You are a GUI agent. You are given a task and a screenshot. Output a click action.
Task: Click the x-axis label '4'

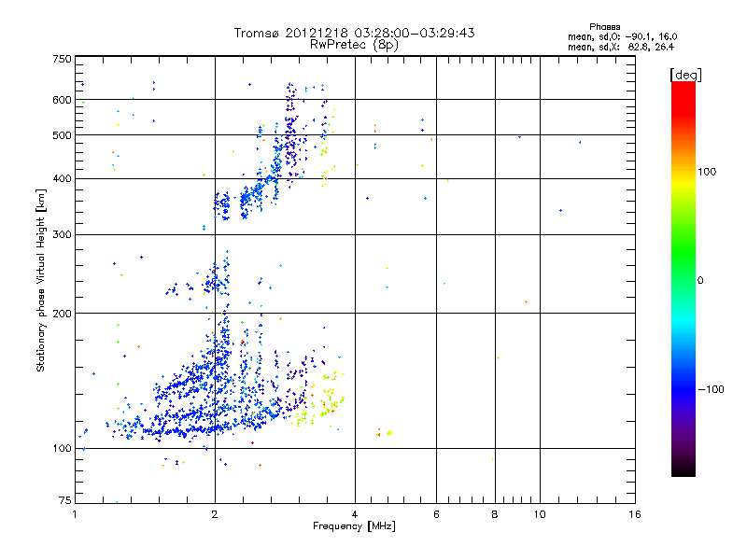click(355, 514)
